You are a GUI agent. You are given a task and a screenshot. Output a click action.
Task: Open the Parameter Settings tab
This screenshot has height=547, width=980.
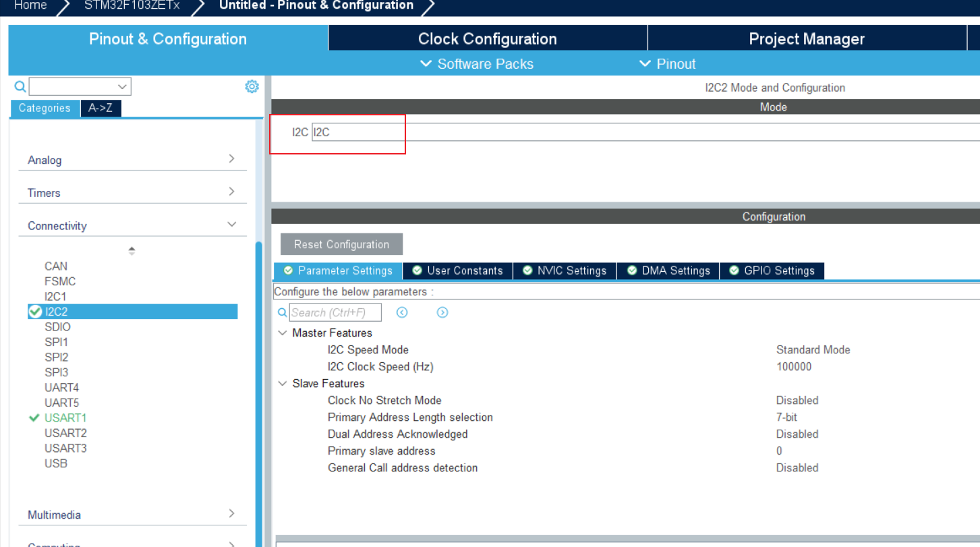pyautogui.click(x=338, y=270)
